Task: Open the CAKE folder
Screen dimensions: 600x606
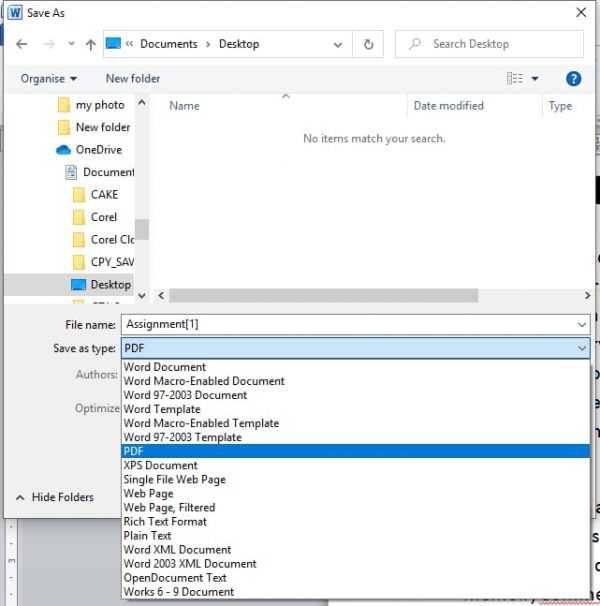Action: [x=95, y=194]
